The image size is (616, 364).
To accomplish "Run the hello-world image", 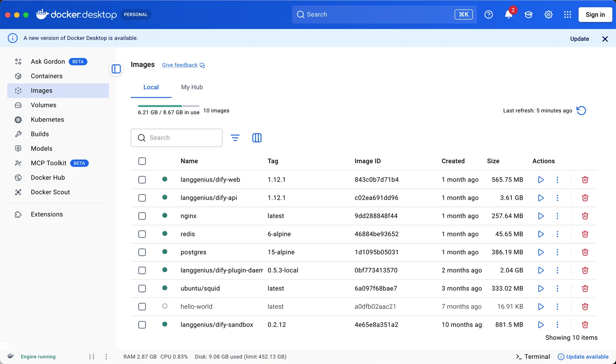I will pos(541,307).
